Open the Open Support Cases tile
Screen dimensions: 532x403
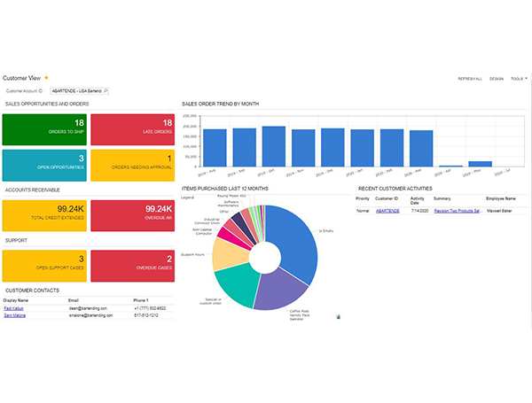pos(44,265)
